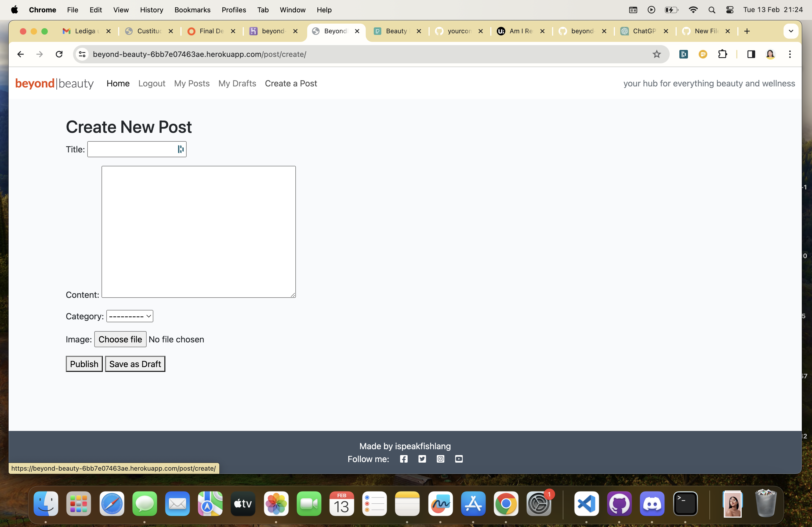The image size is (812, 527).
Task: Click the Choose file image button
Action: [120, 339]
